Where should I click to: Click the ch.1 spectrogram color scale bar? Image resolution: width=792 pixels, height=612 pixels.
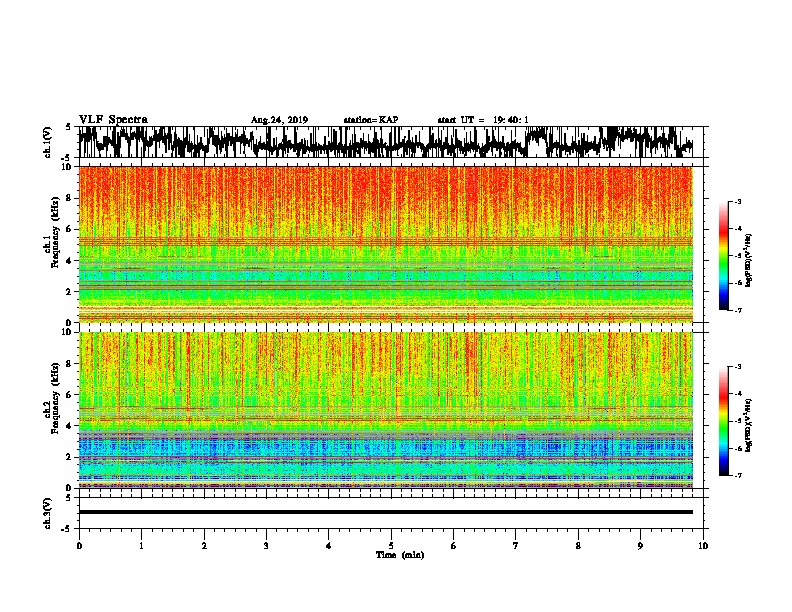tap(723, 256)
